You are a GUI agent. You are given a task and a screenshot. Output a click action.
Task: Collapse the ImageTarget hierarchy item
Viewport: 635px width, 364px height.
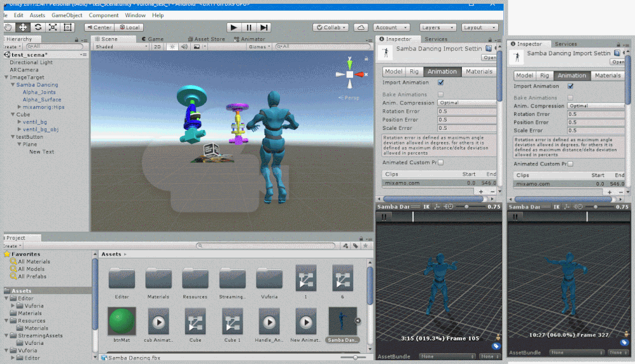(x=6, y=77)
